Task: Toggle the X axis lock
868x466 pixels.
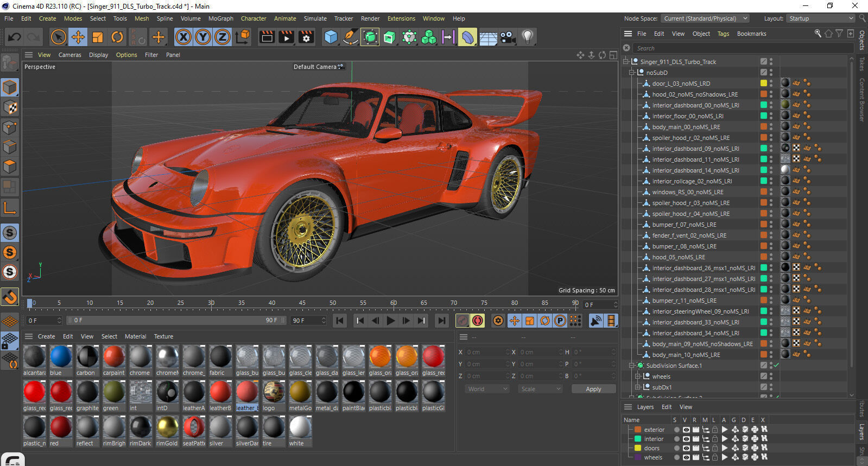Action: pos(183,37)
